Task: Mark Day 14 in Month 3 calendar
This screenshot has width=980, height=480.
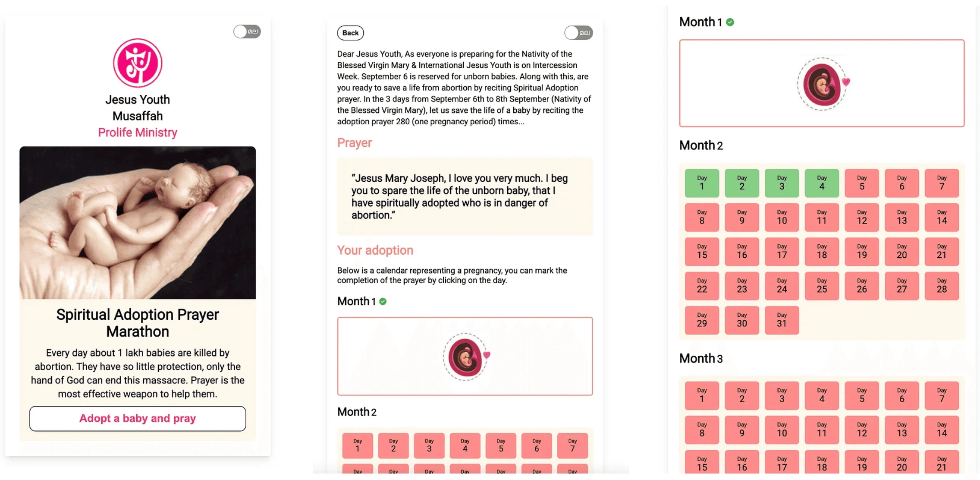Action: 942,430
